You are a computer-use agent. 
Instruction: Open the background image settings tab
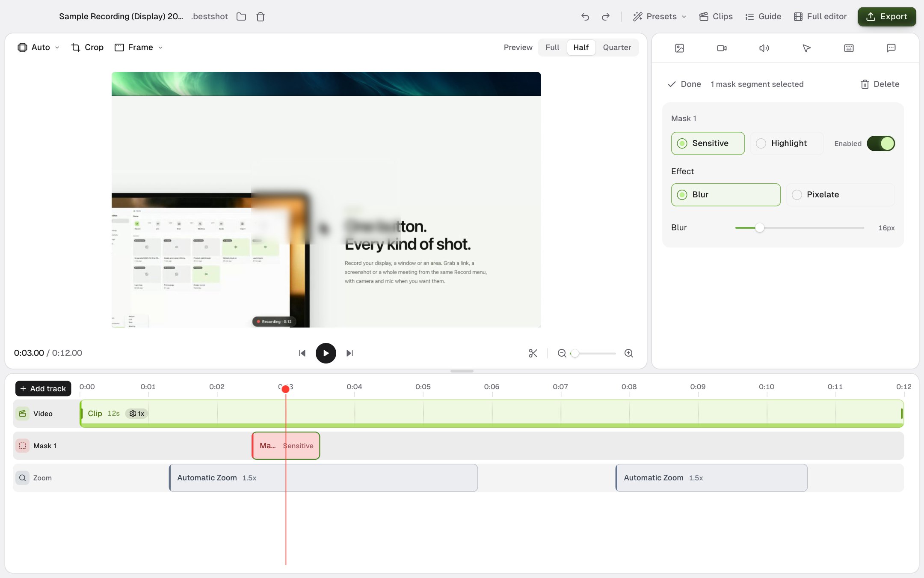(x=679, y=48)
